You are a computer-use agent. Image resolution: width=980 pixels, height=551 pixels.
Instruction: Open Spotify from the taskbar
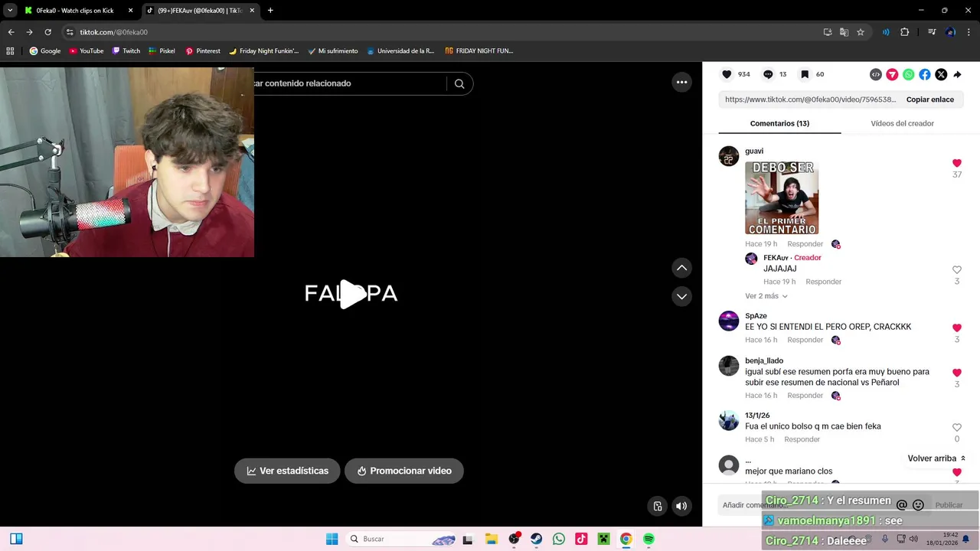[648, 539]
